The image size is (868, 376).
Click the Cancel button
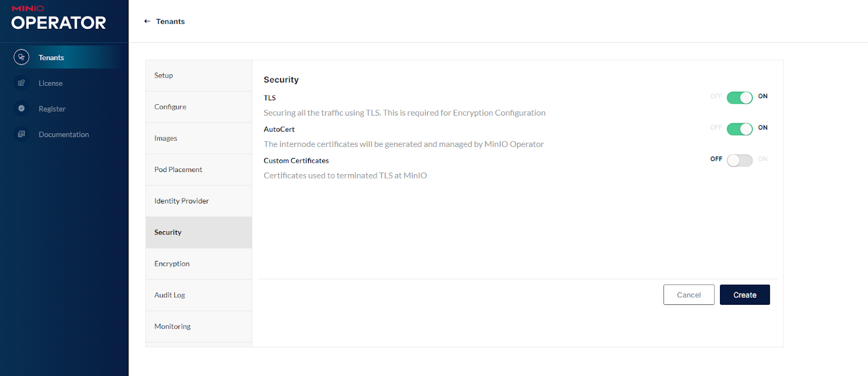[x=688, y=295]
